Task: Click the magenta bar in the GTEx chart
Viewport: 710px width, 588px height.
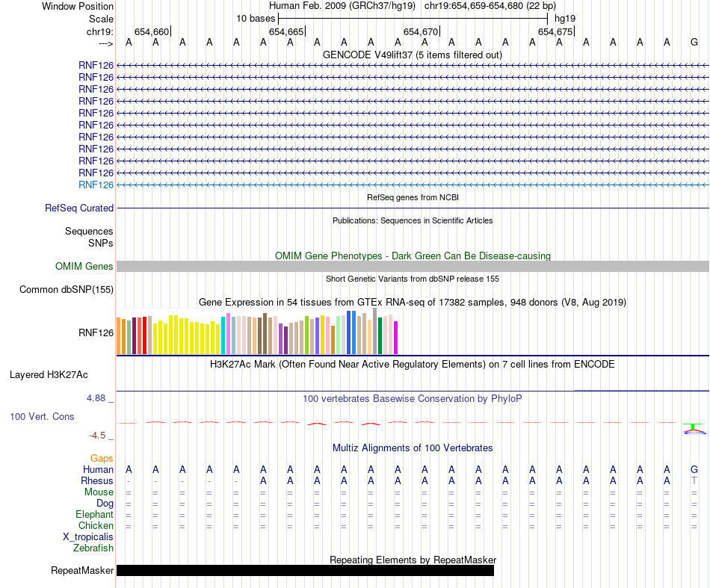Action: coord(396,338)
